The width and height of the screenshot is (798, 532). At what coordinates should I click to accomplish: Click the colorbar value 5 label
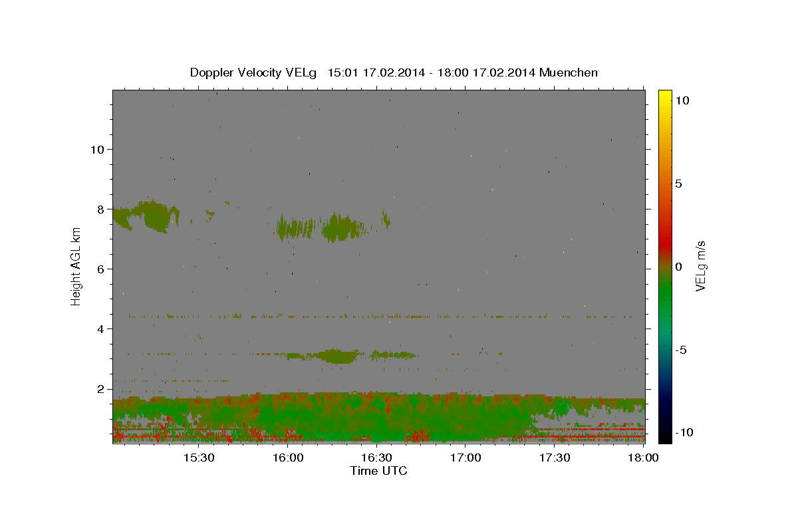(678, 184)
